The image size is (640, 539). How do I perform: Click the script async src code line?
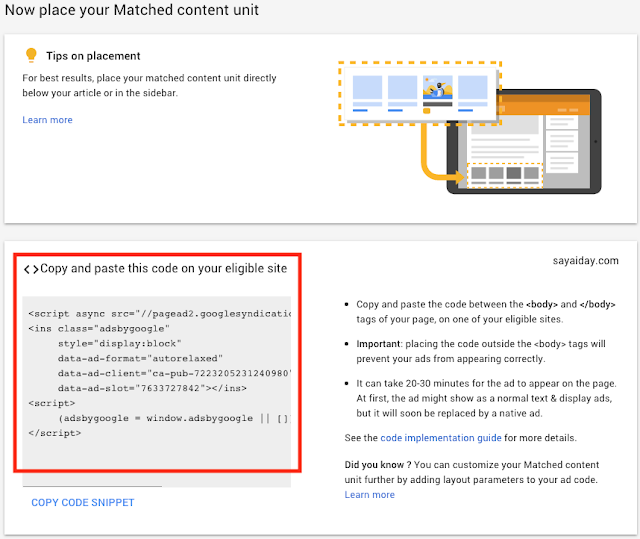(160, 313)
